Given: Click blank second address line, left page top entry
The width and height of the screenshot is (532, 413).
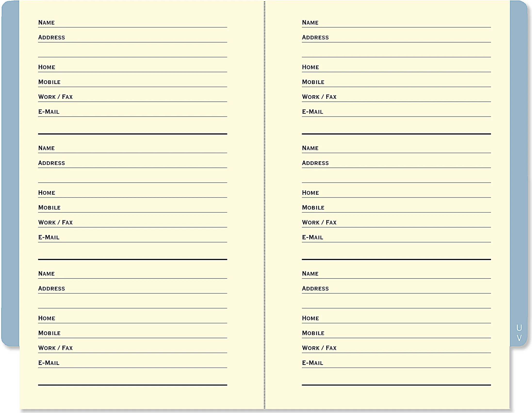Looking at the screenshot, I should point(132,52).
